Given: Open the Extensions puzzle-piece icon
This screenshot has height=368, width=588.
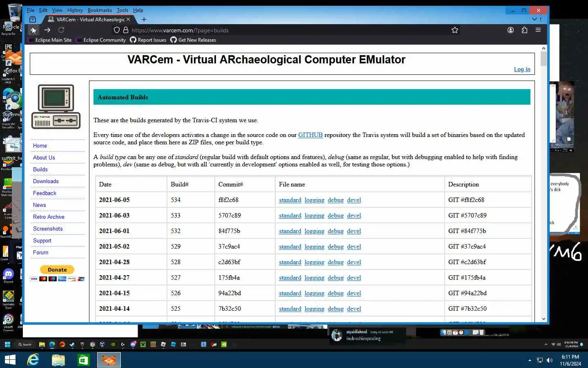Looking at the screenshot, I should click(x=524, y=30).
